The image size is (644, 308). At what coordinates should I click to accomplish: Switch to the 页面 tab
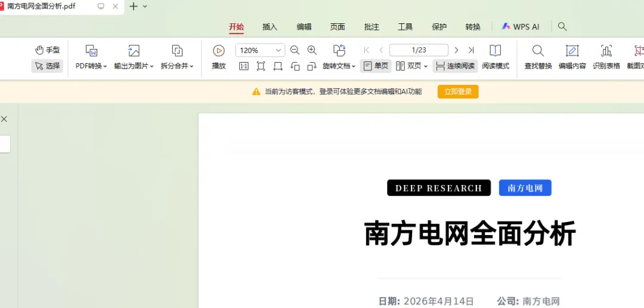338,27
